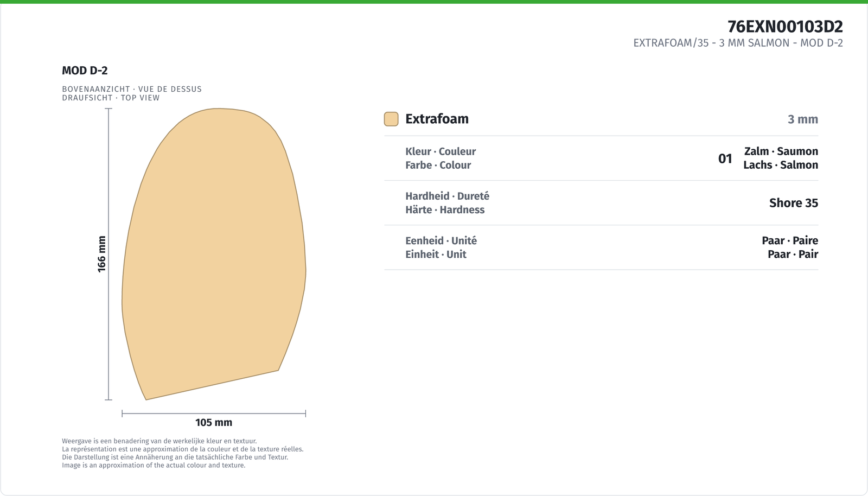Click the Zalm · Saumon value
Image resolution: width=868 pixels, height=496 pixels.
pos(781,151)
